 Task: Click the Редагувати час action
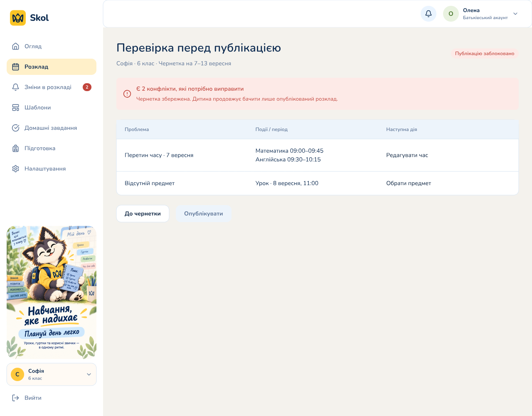pos(407,155)
